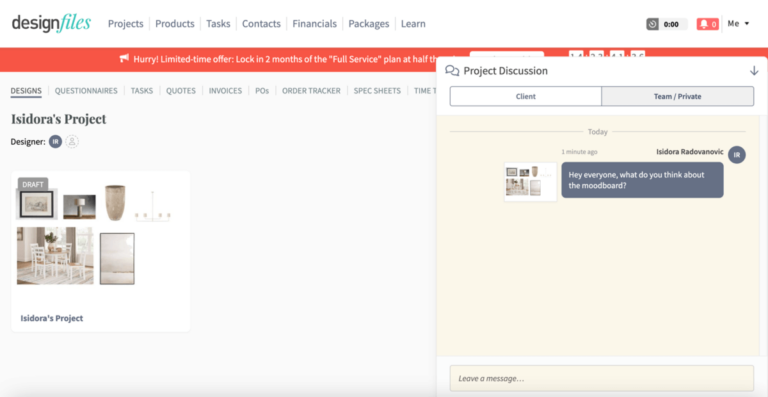Switch to the QUESTIONNAIRES tab

[86, 91]
